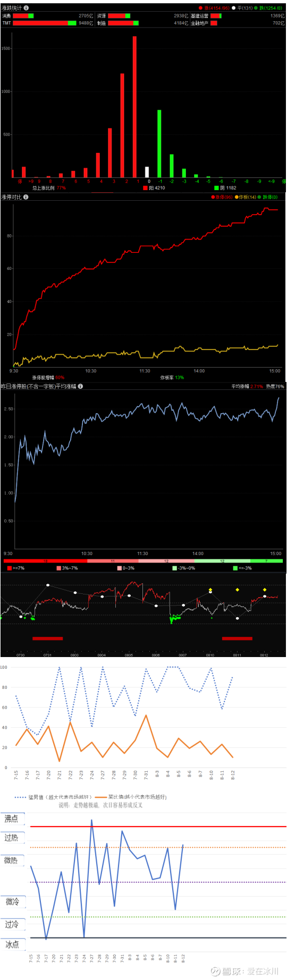287x980 pixels.
Task: Click the 雪球 logo watermark
Action: [x=215, y=971]
